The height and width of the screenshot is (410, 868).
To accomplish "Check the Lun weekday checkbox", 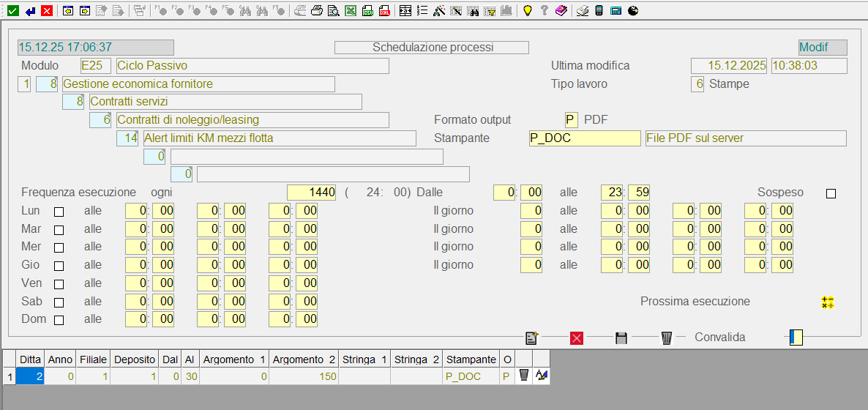I will 59,212.
